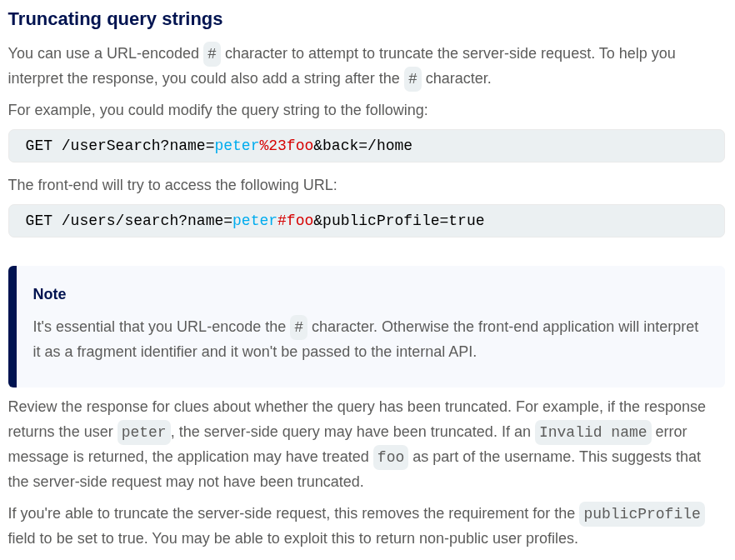Click the dark blue bar of the Note box
This screenshot has height=560, width=735.
(x=12, y=327)
